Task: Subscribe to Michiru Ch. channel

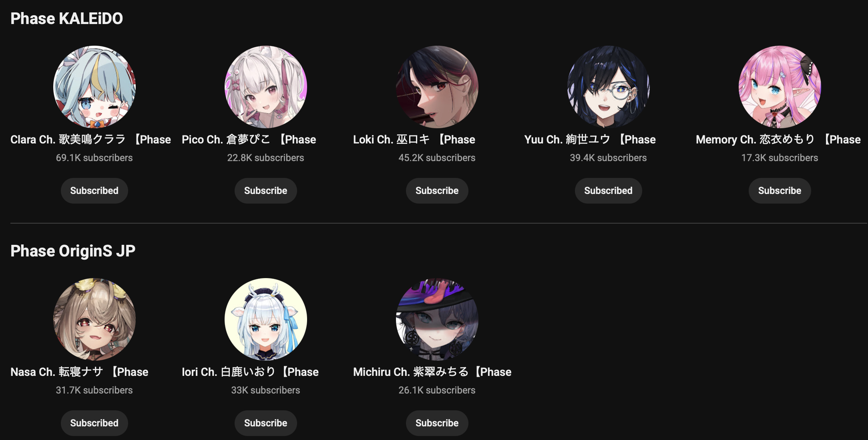Action: [x=437, y=423]
